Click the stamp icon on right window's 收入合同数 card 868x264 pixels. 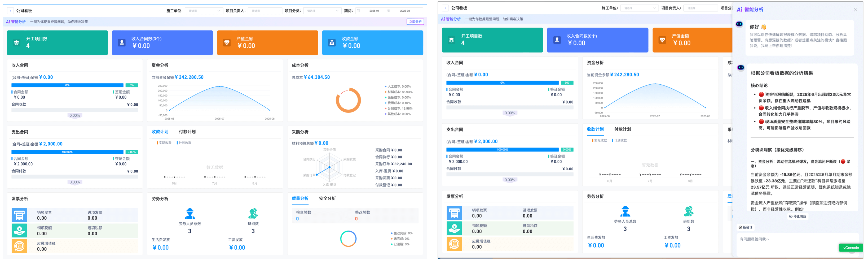(x=557, y=40)
